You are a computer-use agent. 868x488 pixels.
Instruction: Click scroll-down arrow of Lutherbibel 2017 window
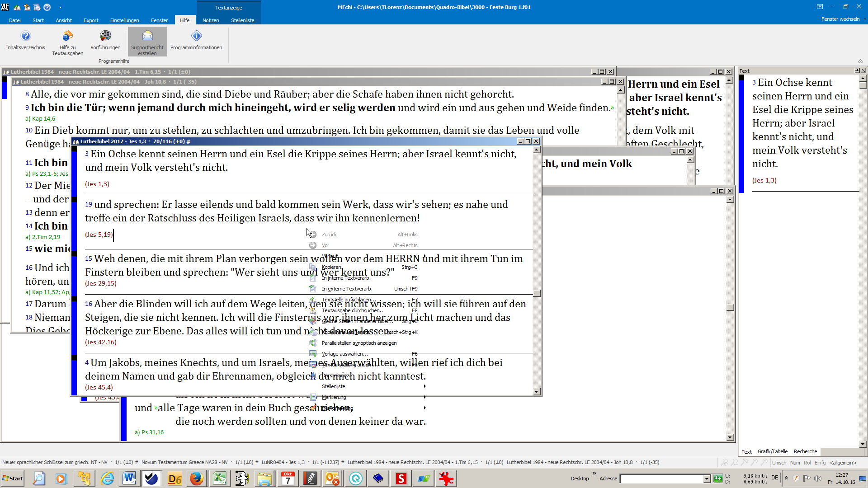coord(537,392)
